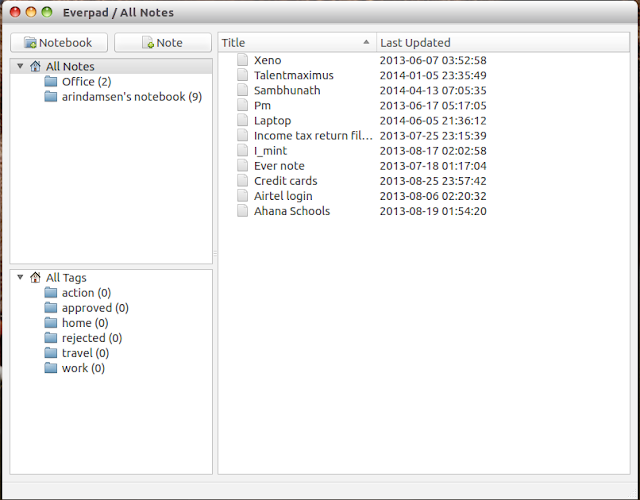Select the Laptop note title

(272, 120)
